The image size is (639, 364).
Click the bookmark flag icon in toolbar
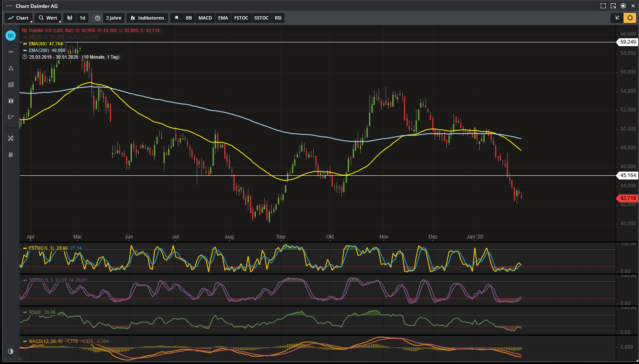[x=176, y=18]
